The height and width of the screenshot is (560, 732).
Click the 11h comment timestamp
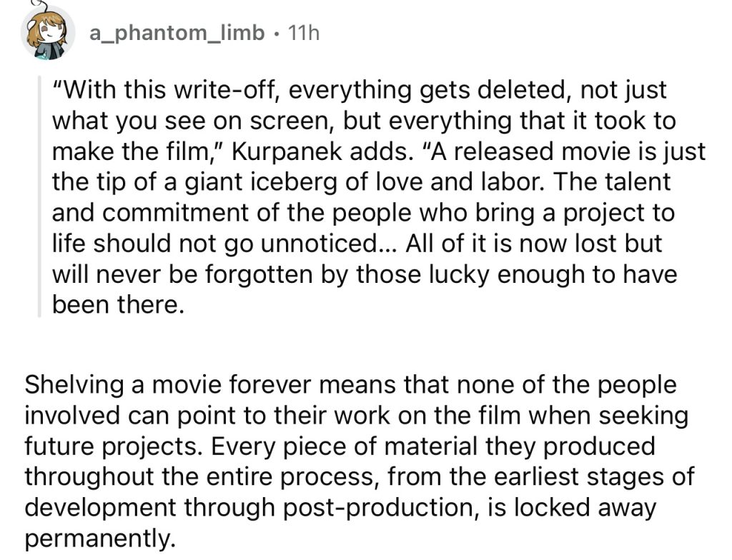click(x=302, y=33)
